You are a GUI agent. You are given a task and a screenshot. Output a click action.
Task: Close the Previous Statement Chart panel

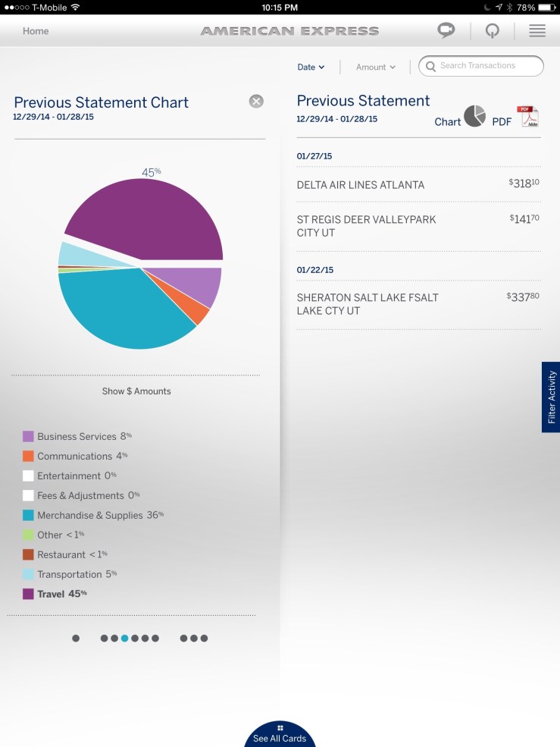pyautogui.click(x=256, y=102)
